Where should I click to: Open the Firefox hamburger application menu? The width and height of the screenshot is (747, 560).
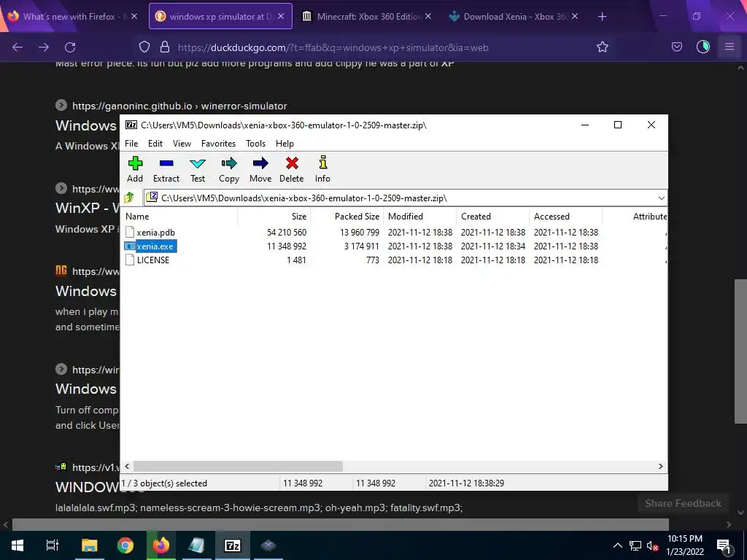pyautogui.click(x=729, y=47)
